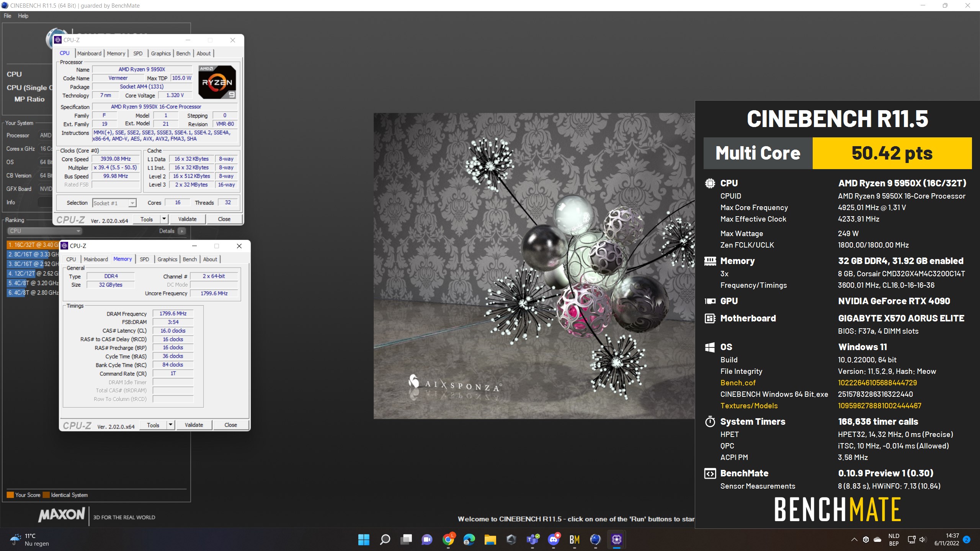980x551 pixels.
Task: Click Validate in the lower CPU-Z window
Action: click(194, 425)
